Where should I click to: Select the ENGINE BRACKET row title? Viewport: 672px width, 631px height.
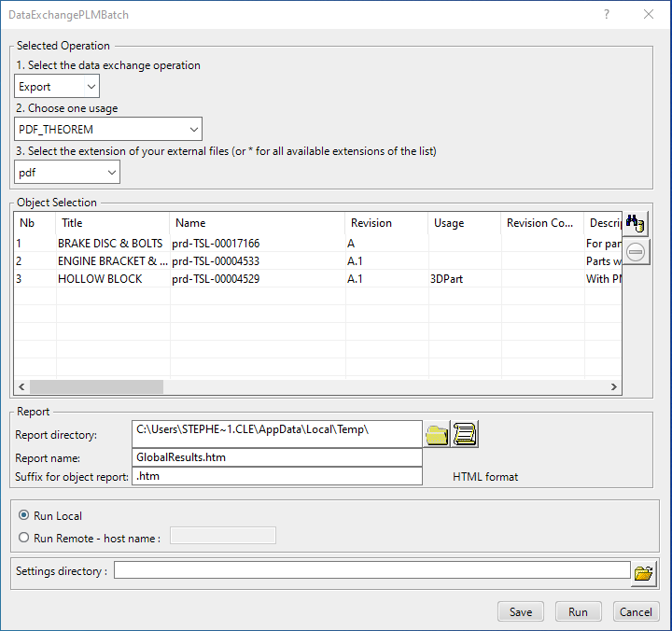[113, 261]
